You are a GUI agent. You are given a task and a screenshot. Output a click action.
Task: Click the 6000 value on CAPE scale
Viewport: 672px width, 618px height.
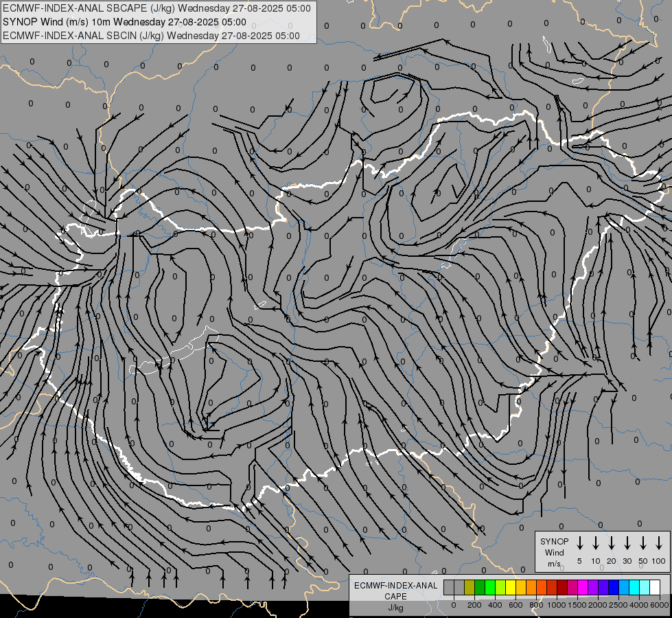[x=660, y=605]
